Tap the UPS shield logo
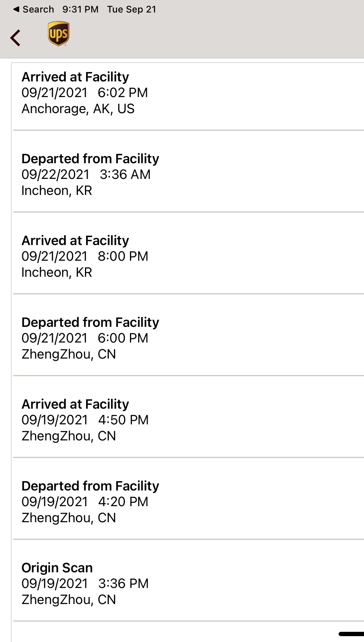 [x=58, y=34]
